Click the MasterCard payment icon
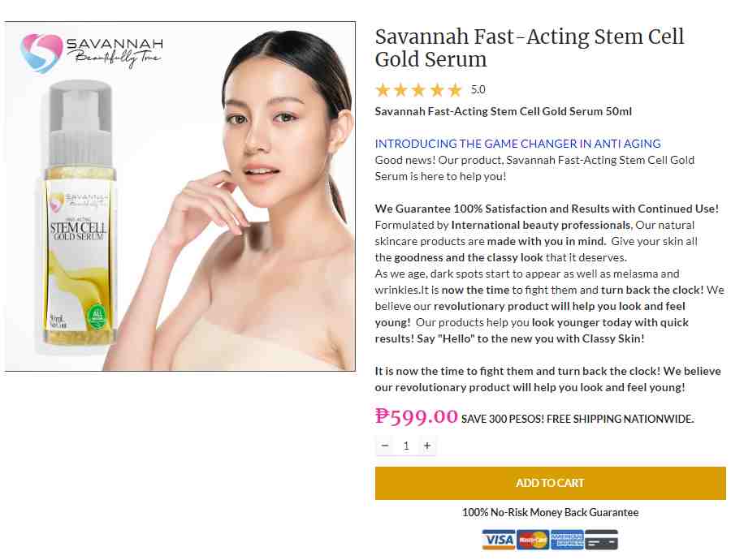The height and width of the screenshot is (560, 731). (533, 540)
